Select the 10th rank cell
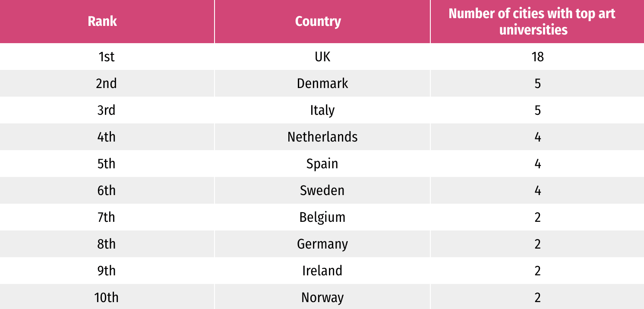Screen dimensions: 644x309 [107, 297]
